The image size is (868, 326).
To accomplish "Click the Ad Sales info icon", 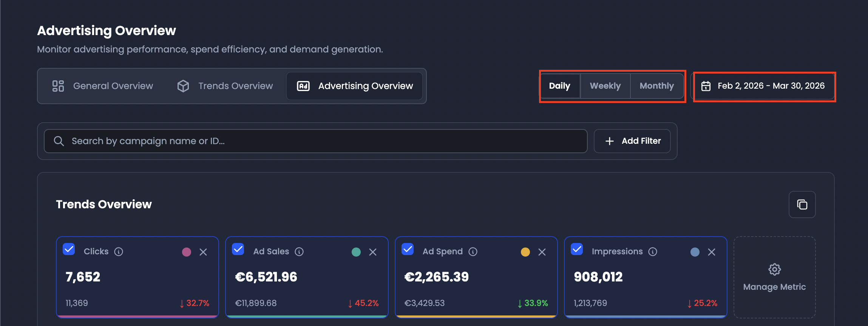I will pos(299,252).
